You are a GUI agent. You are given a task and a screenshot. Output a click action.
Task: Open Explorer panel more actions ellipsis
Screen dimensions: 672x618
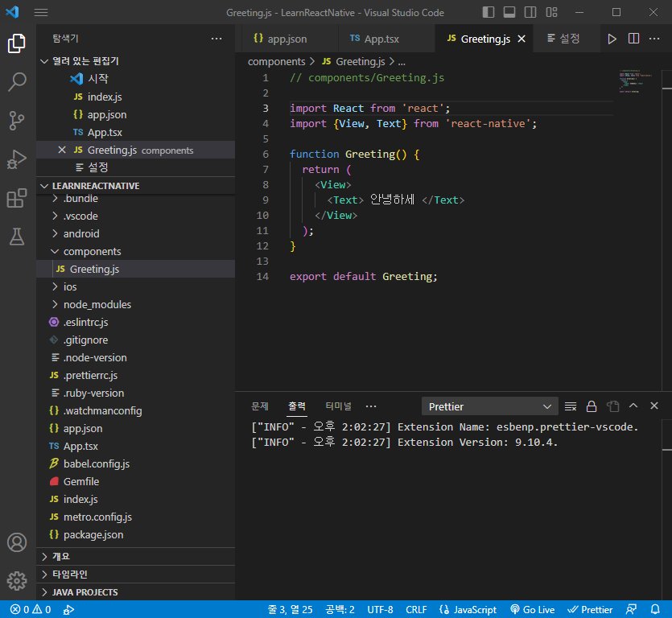click(216, 39)
